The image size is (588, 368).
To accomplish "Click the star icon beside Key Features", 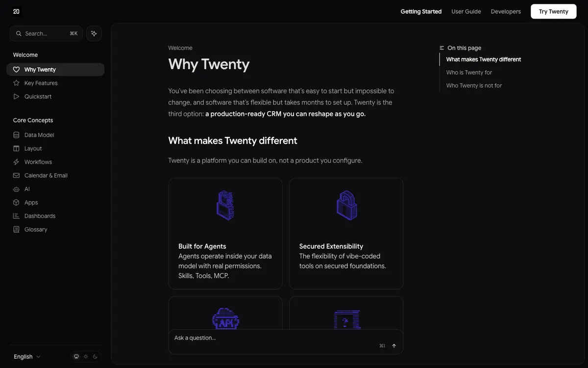I will (16, 83).
